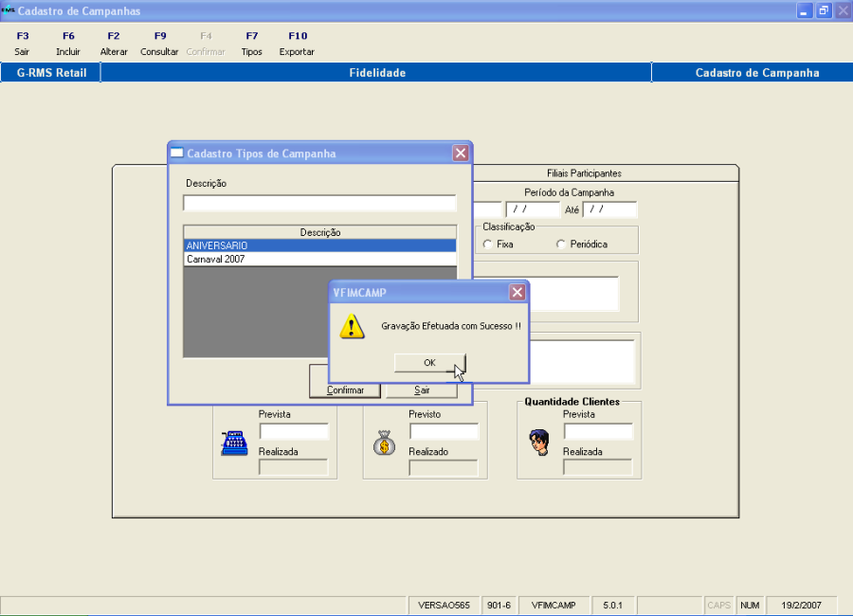Click the Prevista field under Quantidade Clientes
Image resolution: width=853 pixels, height=616 pixels.
[x=598, y=431]
